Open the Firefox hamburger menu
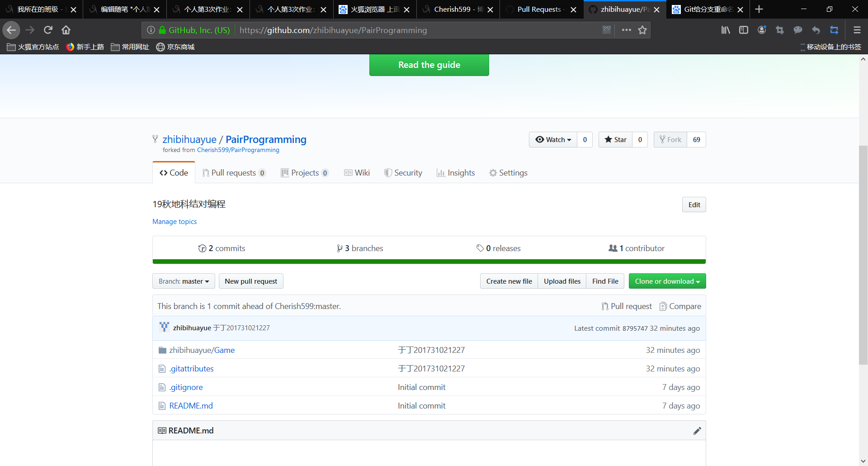The width and height of the screenshot is (868, 466). [x=857, y=30]
